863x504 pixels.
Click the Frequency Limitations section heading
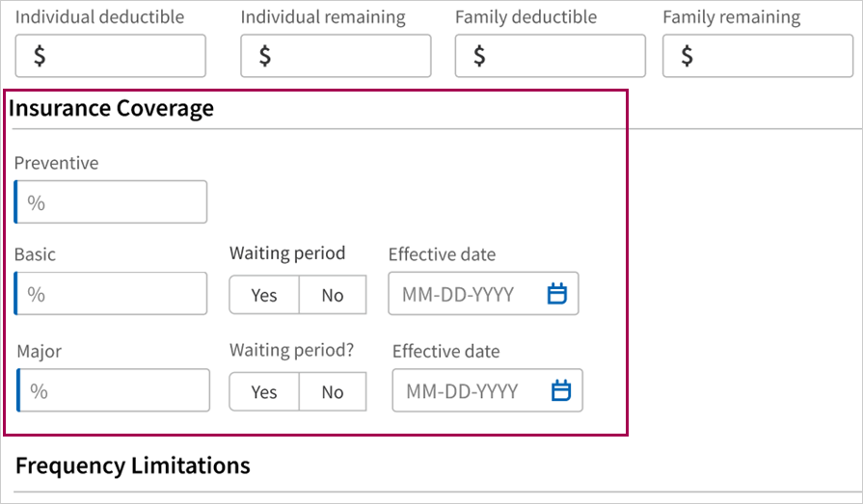pos(133,465)
